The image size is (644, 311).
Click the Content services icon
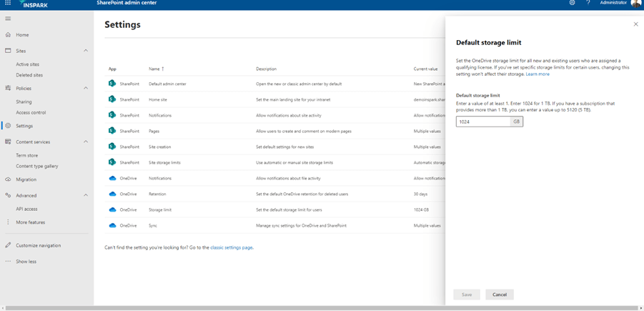point(8,142)
